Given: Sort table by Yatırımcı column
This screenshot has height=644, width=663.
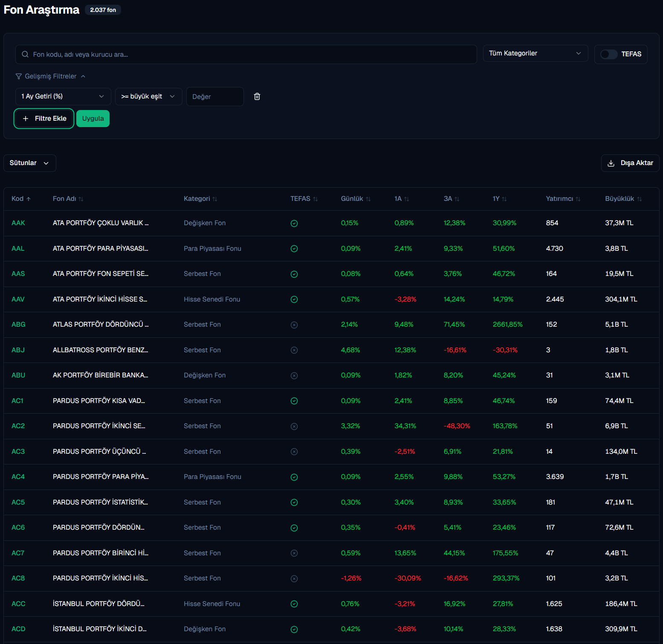Looking at the screenshot, I should [x=563, y=199].
